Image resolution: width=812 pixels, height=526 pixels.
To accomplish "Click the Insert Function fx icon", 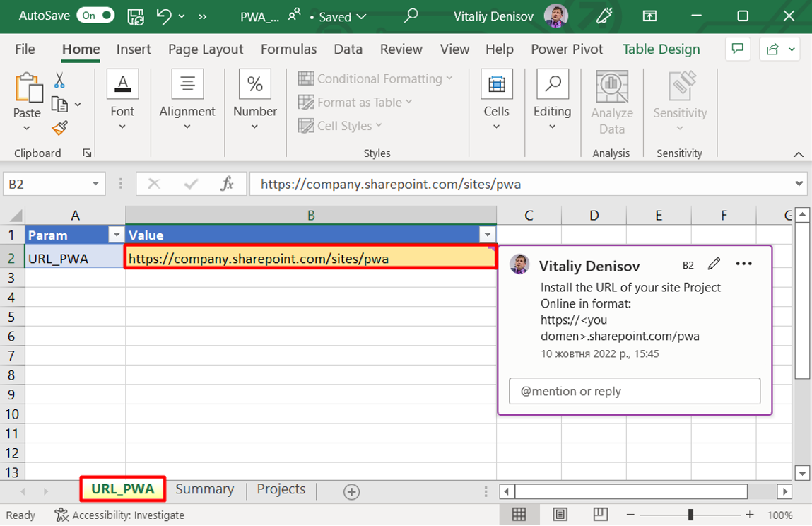I will [x=227, y=184].
